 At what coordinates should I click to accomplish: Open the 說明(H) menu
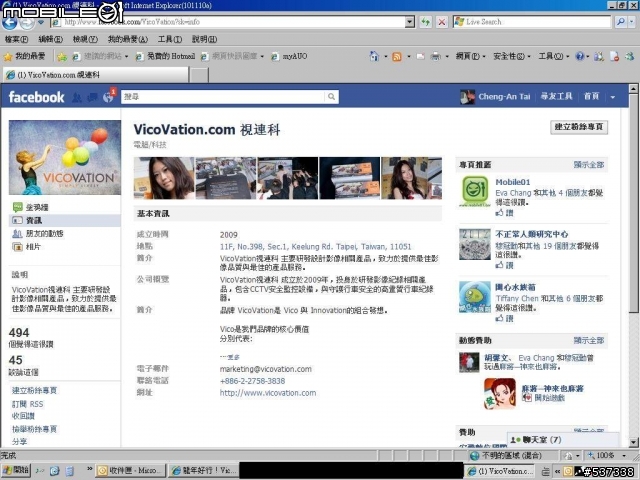(x=204, y=39)
